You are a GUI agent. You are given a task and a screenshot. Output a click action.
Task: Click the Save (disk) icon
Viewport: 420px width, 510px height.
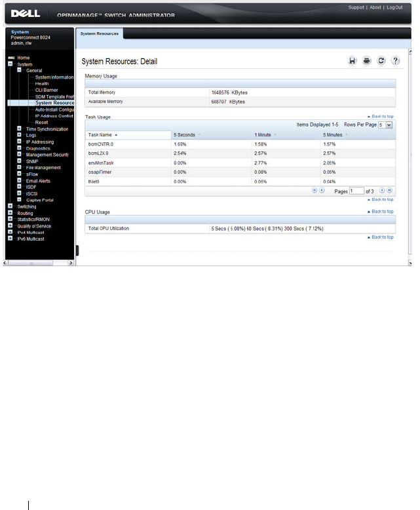[x=352, y=61]
